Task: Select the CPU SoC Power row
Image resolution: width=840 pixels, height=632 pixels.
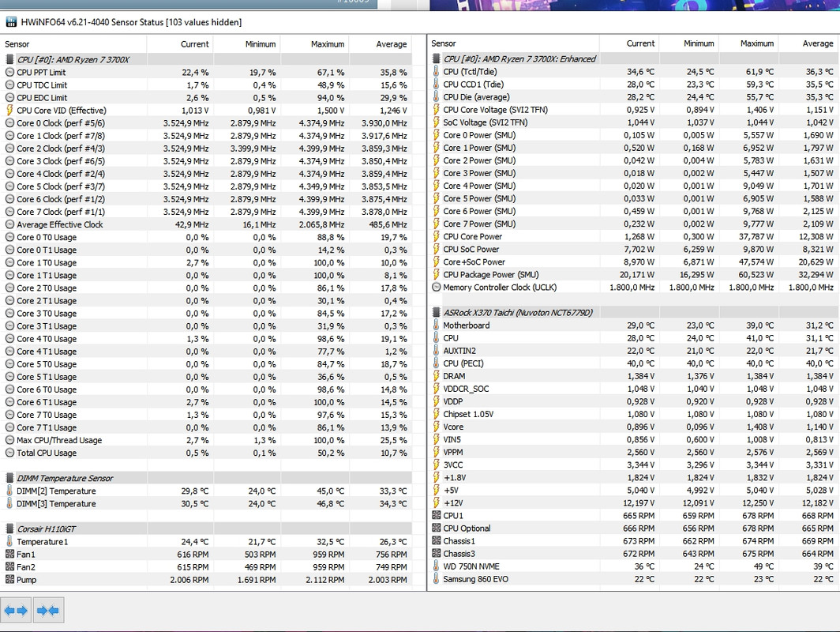Action: [633, 250]
